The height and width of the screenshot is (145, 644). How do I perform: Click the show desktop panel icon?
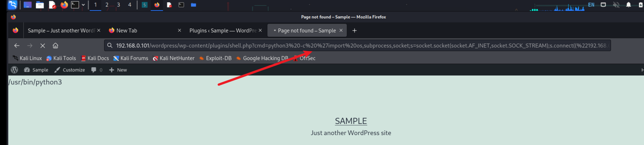28,5
